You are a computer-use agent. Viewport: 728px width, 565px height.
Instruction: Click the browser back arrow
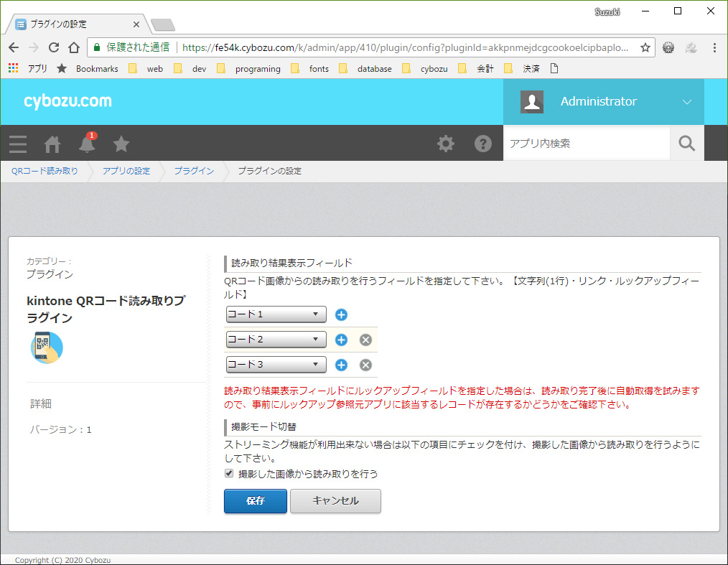pyautogui.click(x=14, y=47)
